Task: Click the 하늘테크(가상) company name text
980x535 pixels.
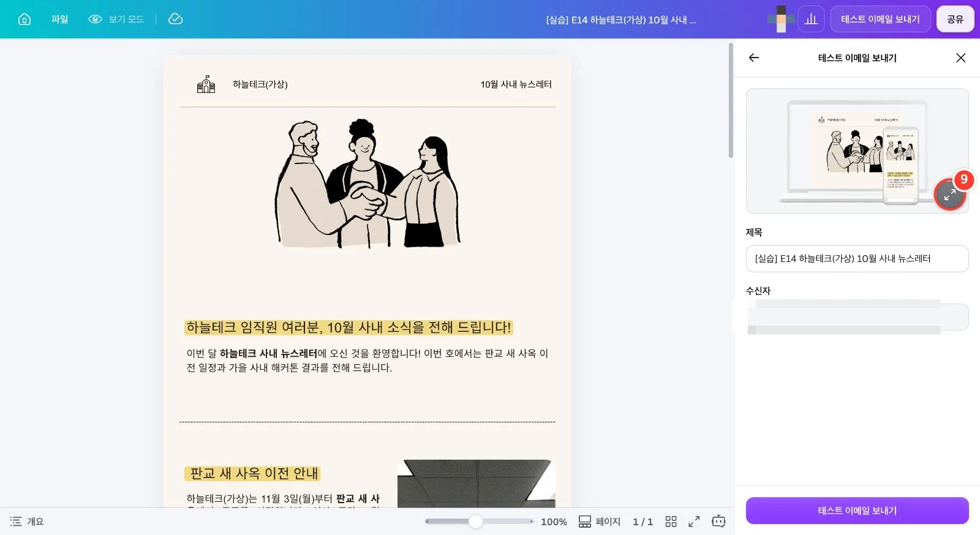Action: tap(260, 84)
